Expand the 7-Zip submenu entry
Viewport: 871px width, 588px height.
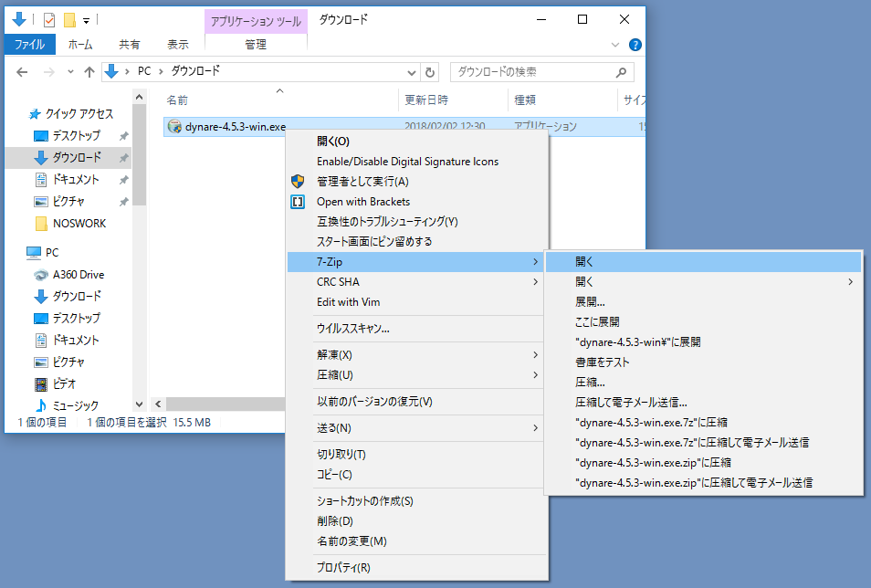pos(417,262)
